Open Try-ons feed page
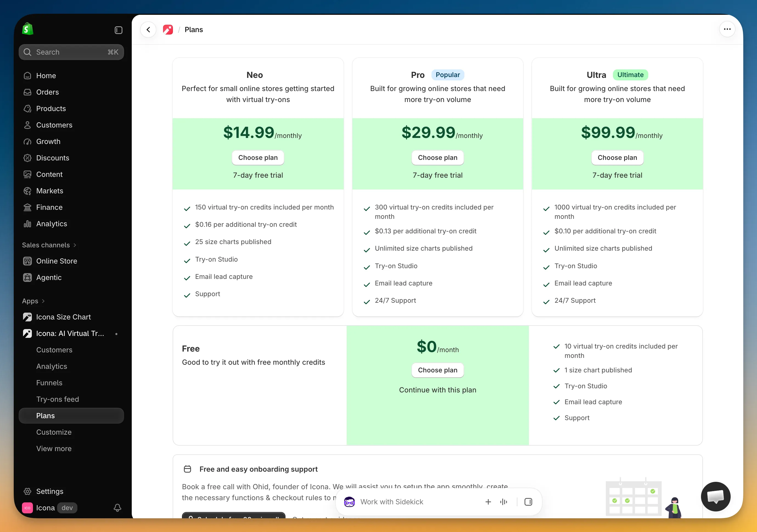Viewport: 757px width, 532px height. pos(71,399)
